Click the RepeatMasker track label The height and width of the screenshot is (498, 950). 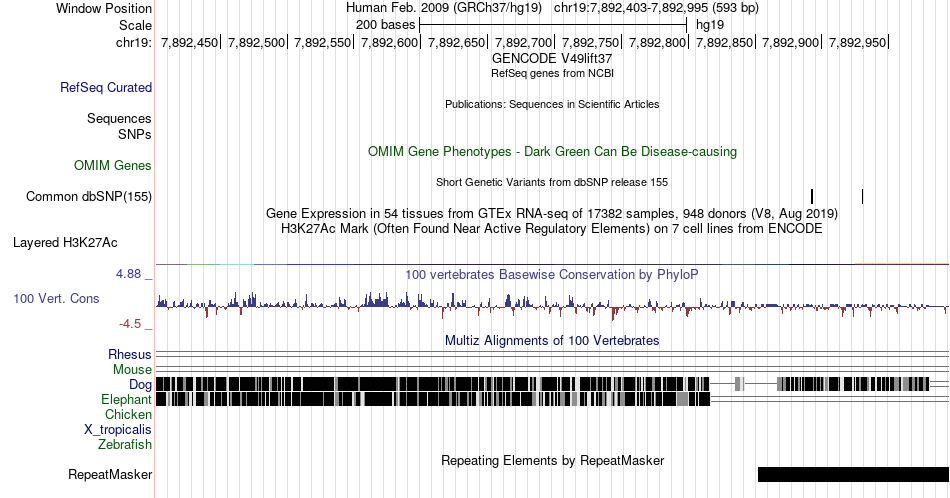pos(110,474)
